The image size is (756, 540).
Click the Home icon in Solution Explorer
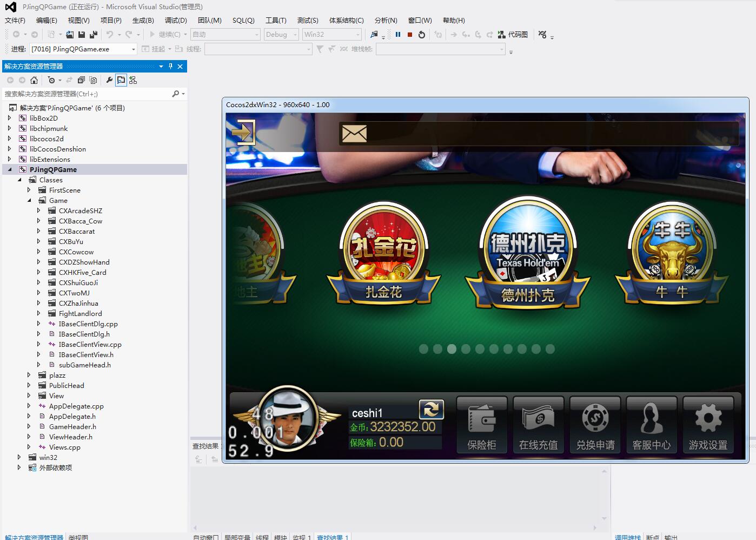point(34,80)
